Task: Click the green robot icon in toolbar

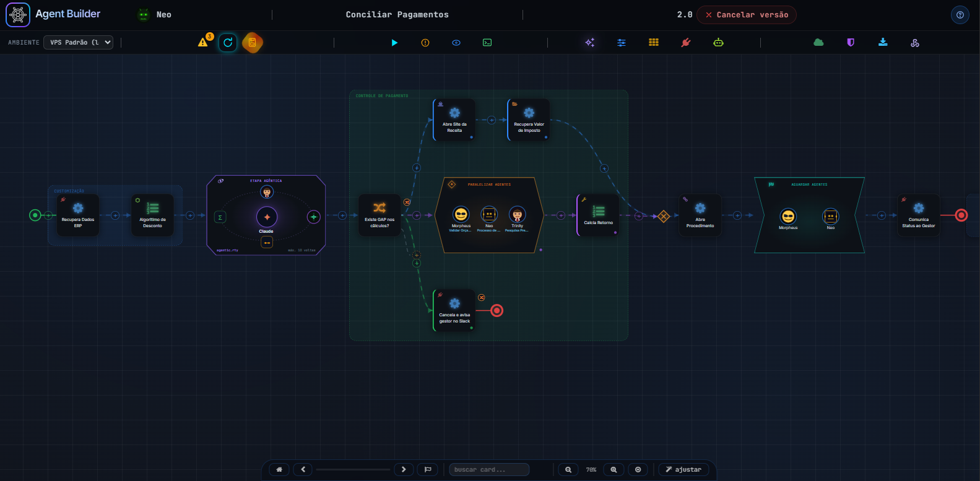Action: (718, 43)
